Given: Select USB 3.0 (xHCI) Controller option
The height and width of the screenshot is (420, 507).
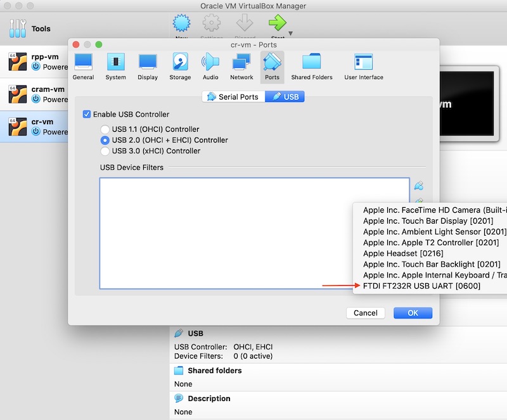Looking at the screenshot, I should pyautogui.click(x=105, y=151).
